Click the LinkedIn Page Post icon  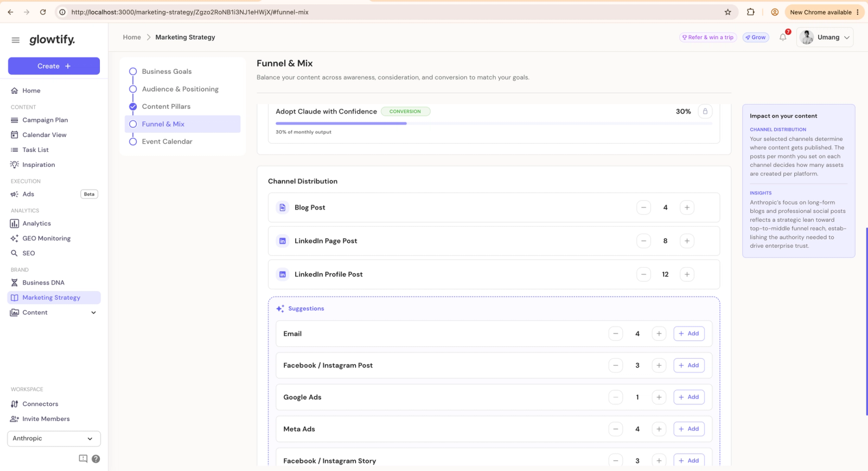point(282,241)
